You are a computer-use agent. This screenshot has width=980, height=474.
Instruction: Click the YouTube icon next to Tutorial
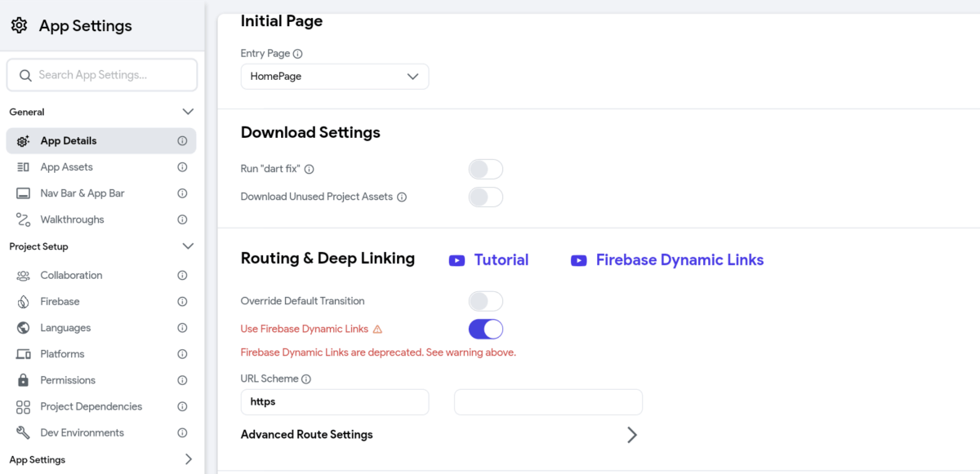[457, 260]
